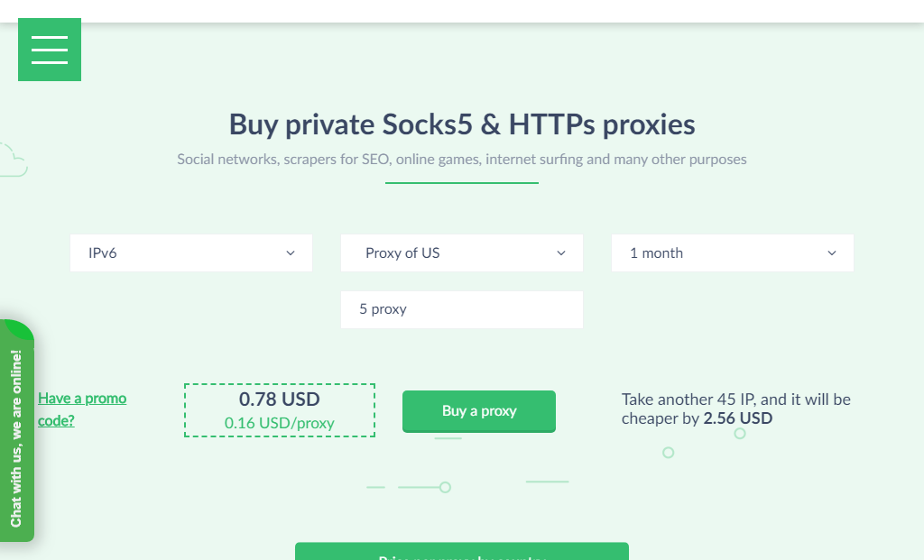The height and width of the screenshot is (560, 924).
Task: Click the 0.16 USD/proxy unit price
Action: pyautogui.click(x=280, y=423)
